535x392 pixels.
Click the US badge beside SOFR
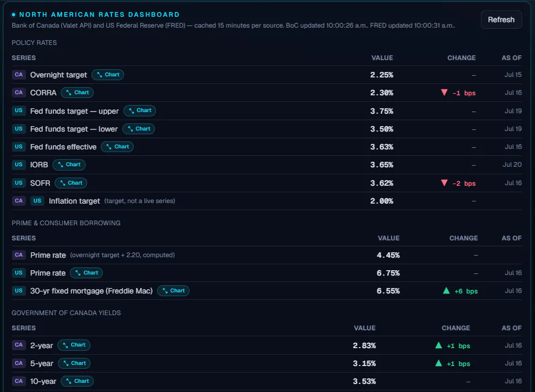19,183
